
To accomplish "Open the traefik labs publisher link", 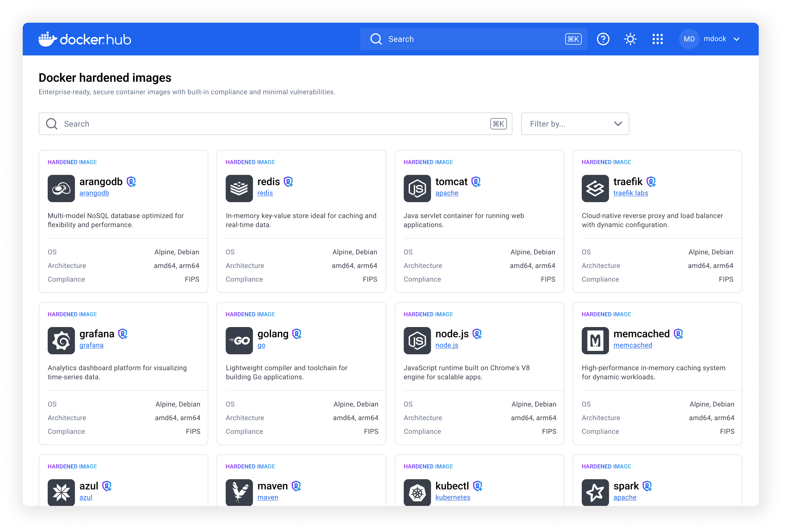I will pyautogui.click(x=631, y=193).
